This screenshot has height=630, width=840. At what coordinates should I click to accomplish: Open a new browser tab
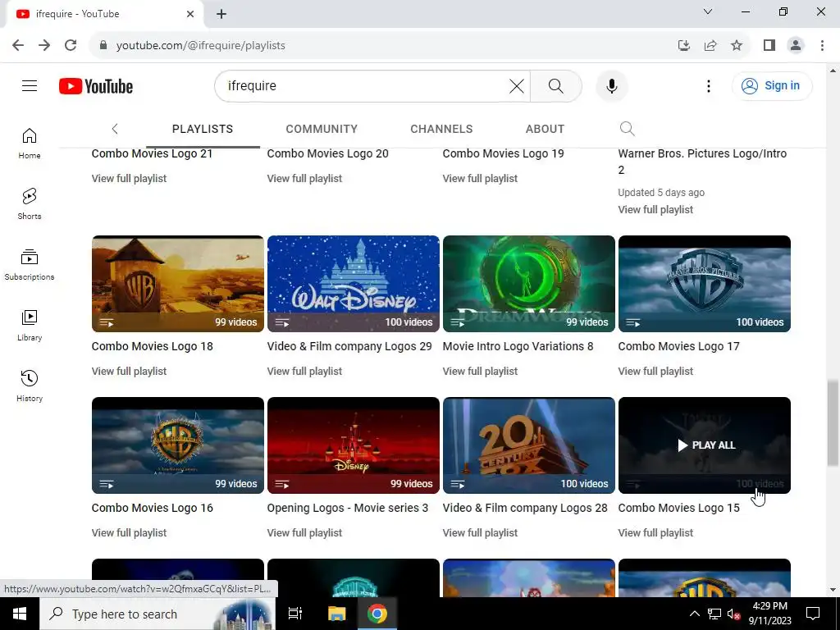(221, 14)
